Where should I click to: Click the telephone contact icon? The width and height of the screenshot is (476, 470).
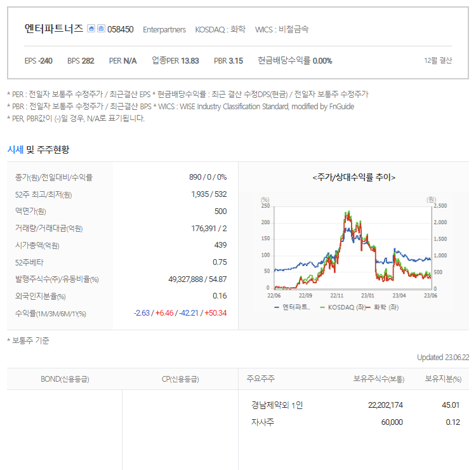click(101, 29)
